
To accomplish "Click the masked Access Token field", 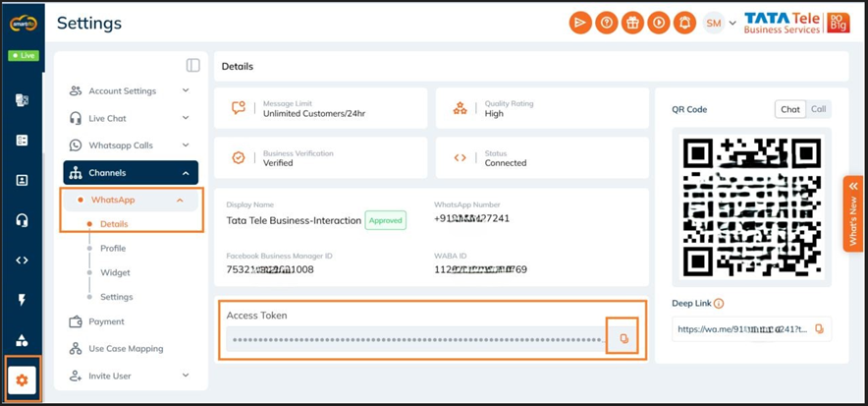I will [x=417, y=338].
